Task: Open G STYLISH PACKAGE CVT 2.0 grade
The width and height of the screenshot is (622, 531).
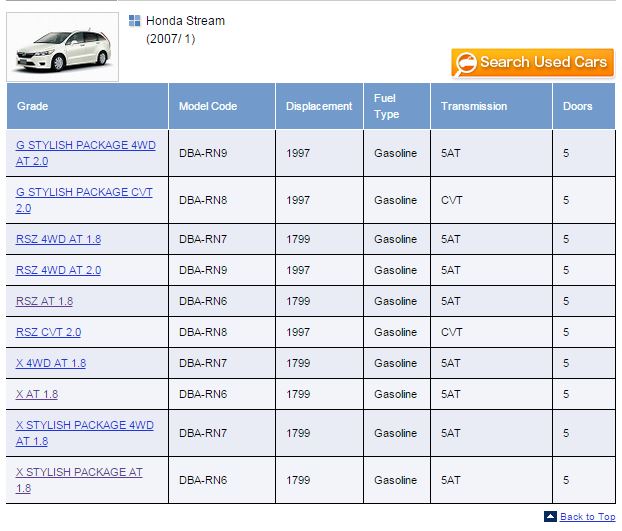Action: pos(84,200)
